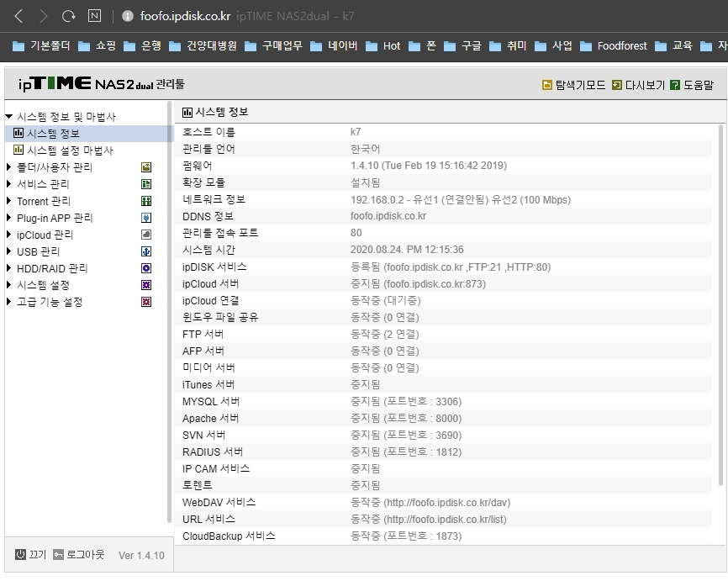Open the 네이버 bookmark folder

(335, 46)
